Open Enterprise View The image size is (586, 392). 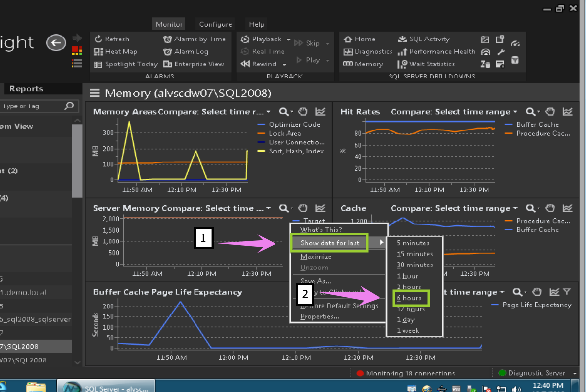pyautogui.click(x=194, y=64)
